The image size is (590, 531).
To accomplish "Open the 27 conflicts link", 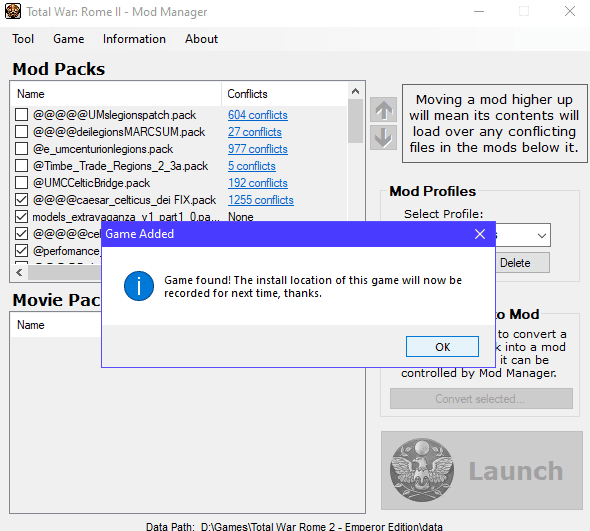I will 255,132.
